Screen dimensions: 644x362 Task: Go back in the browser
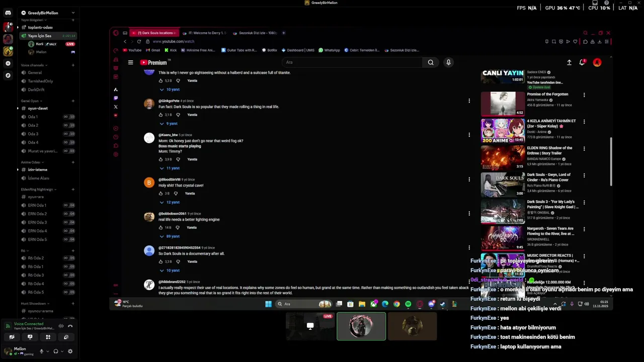pyautogui.click(x=125, y=41)
